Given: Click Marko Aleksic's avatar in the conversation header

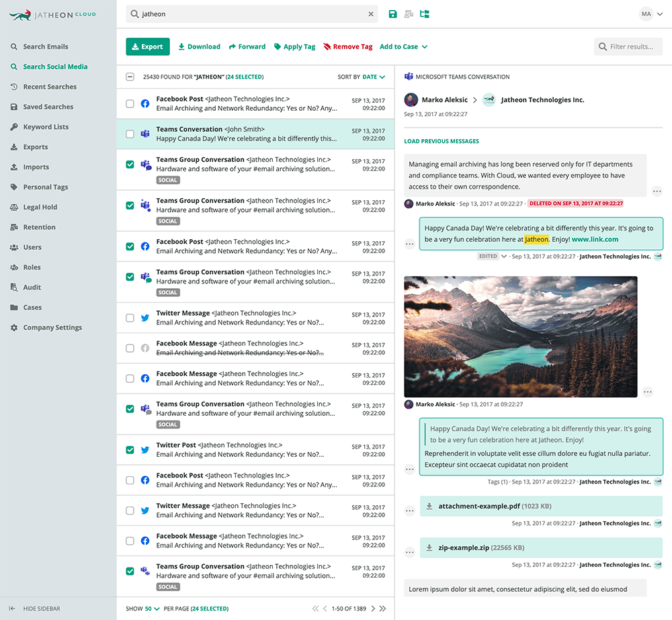Looking at the screenshot, I should pos(411,100).
